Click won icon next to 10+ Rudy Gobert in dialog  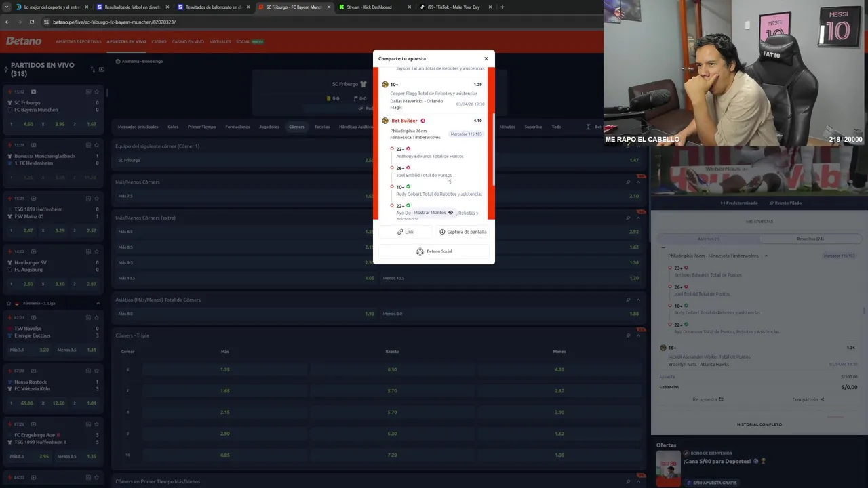pos(408,187)
